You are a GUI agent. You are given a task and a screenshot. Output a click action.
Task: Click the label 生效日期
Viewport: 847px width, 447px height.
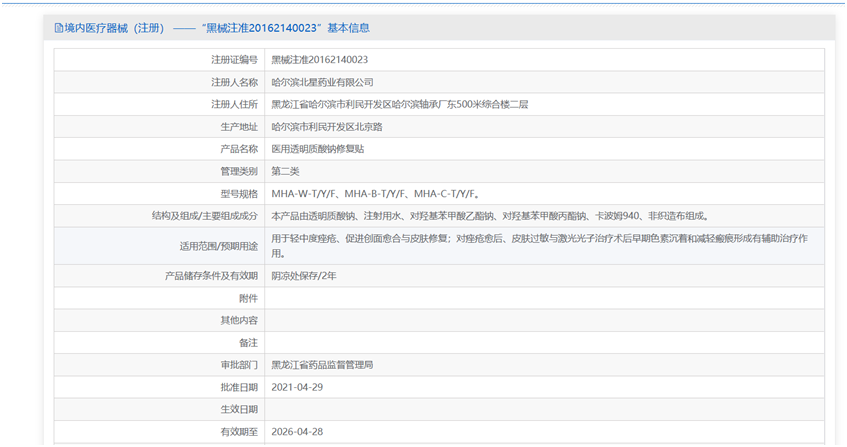click(239, 409)
